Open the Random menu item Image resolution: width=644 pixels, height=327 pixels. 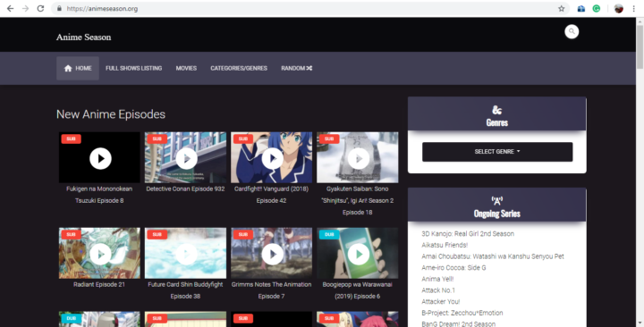pos(297,68)
